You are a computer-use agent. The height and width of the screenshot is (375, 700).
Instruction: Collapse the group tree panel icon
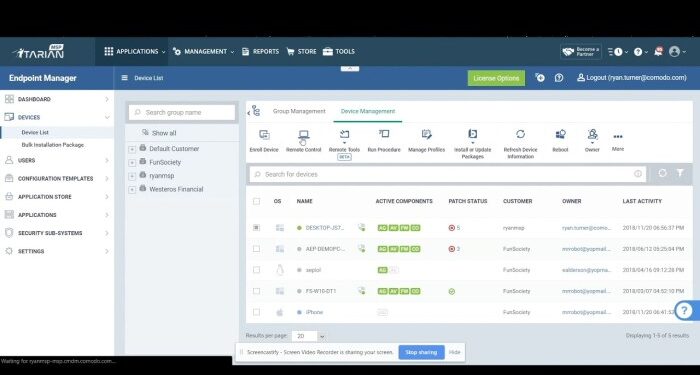point(254,111)
